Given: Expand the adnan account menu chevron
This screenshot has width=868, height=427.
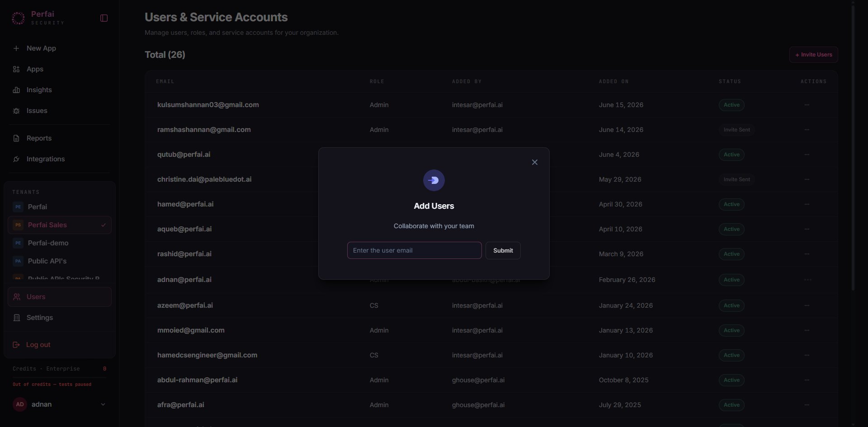Looking at the screenshot, I should 103,404.
